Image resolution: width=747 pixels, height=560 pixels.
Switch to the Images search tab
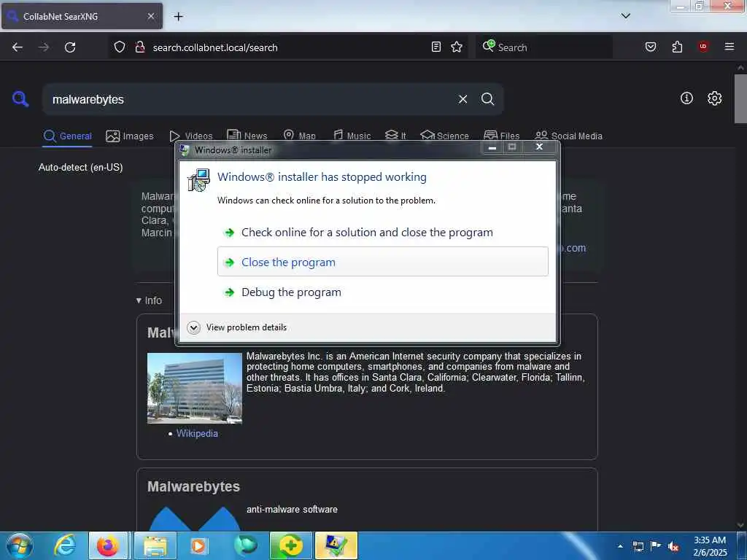(130, 136)
